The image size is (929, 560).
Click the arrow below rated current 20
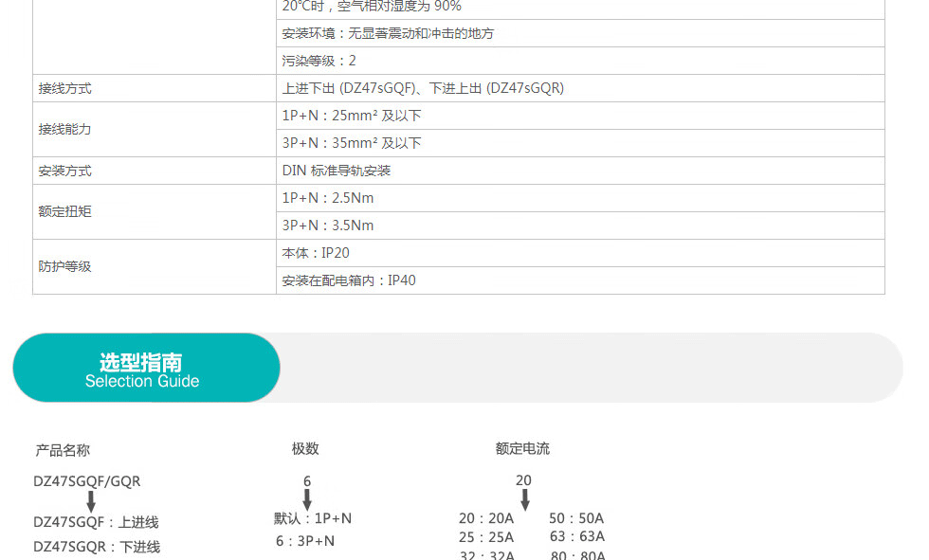[524, 498]
